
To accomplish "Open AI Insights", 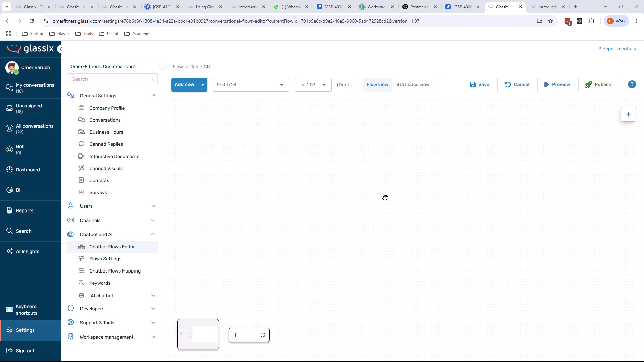I will (31, 251).
